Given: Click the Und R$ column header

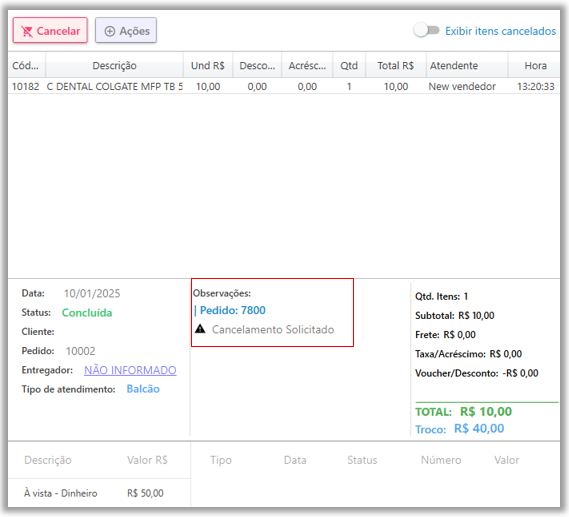Looking at the screenshot, I should click(208, 66).
